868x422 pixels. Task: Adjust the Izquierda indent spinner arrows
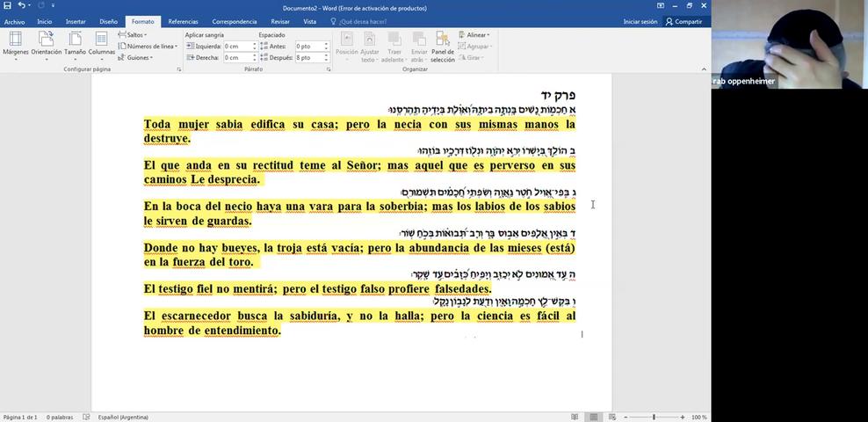point(255,47)
